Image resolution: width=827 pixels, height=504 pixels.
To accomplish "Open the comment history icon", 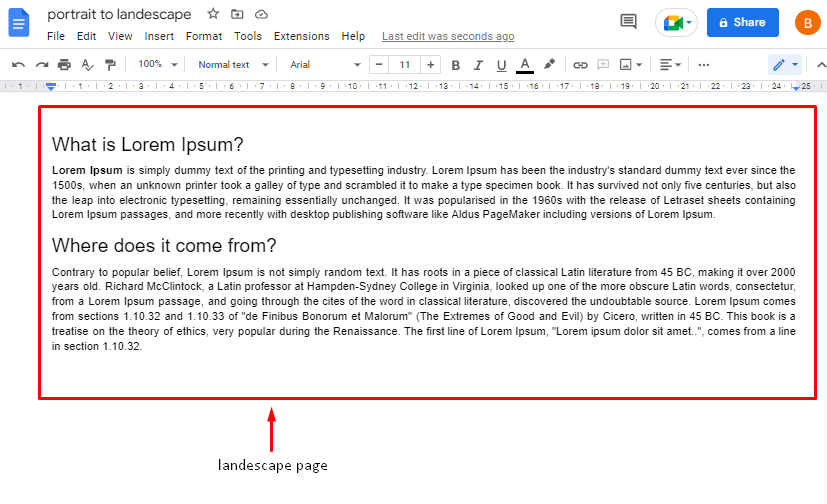I will pos(628,22).
